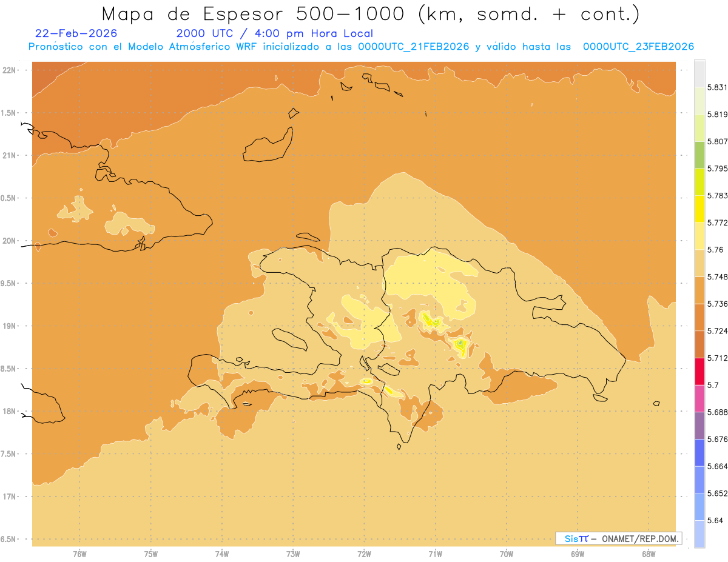Click the 21N latitude label
The image size is (728, 562).
pyautogui.click(x=10, y=156)
